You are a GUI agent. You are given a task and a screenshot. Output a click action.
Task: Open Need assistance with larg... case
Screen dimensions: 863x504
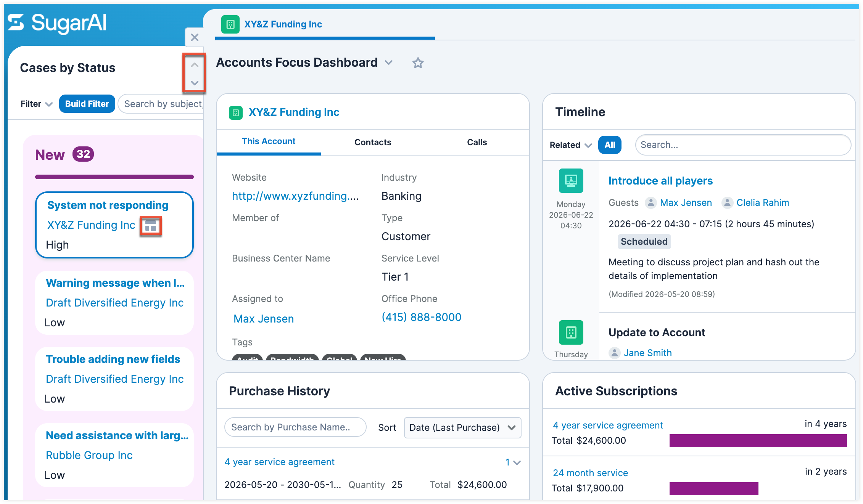pyautogui.click(x=117, y=435)
